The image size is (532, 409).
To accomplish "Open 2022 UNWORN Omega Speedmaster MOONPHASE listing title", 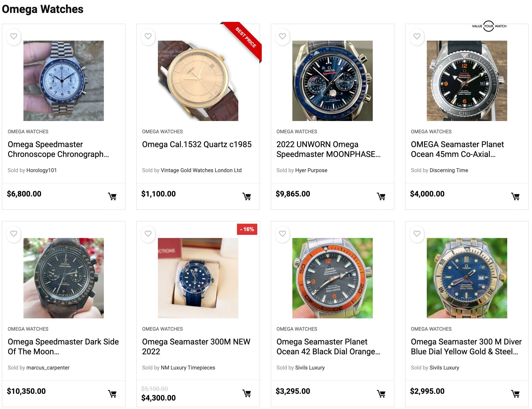I will [328, 149].
